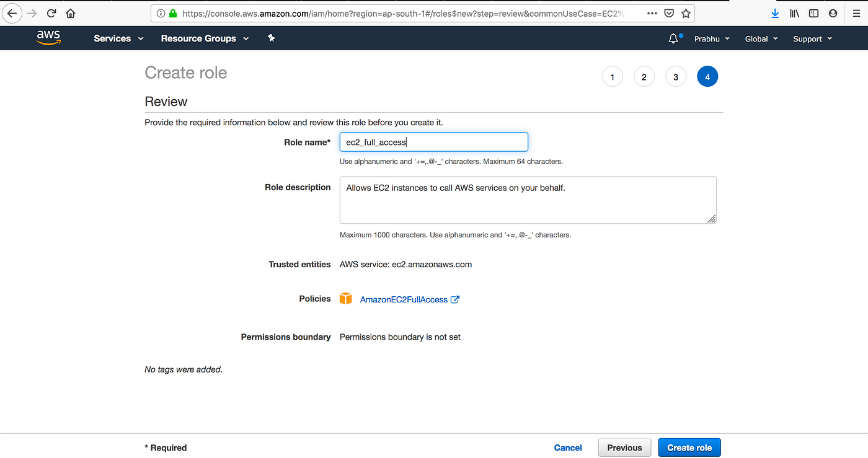
Task: Open Firefox downloads arrow
Action: 775,13
